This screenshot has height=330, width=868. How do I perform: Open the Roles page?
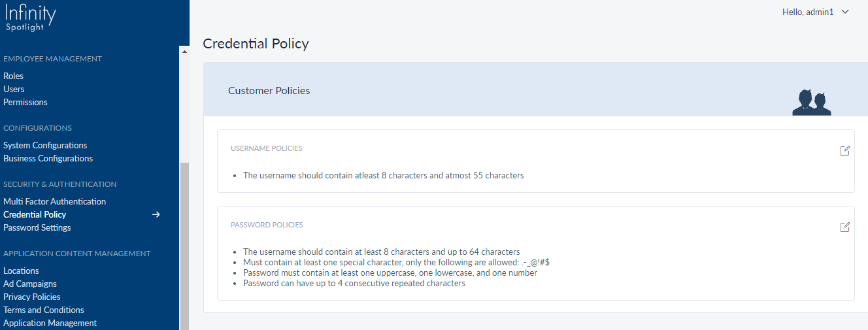pos(13,76)
